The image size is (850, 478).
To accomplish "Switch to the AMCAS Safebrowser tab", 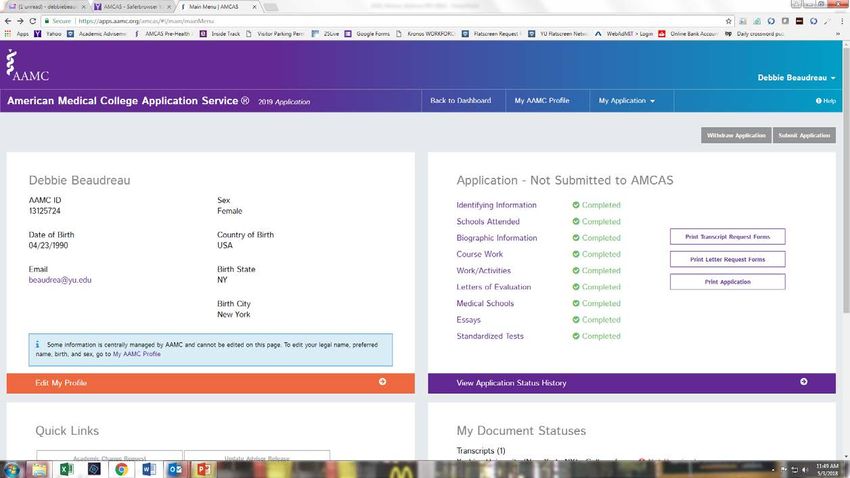I will pyautogui.click(x=132, y=7).
